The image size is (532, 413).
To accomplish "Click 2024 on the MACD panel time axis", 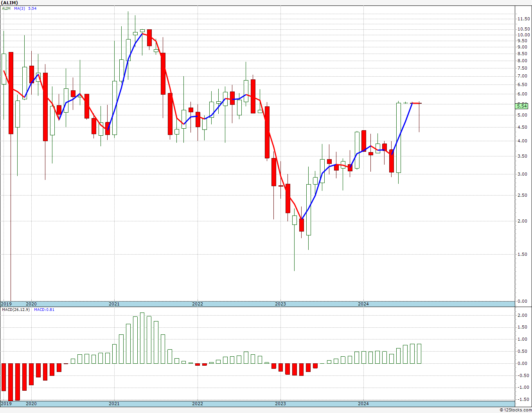I will (x=363, y=404).
